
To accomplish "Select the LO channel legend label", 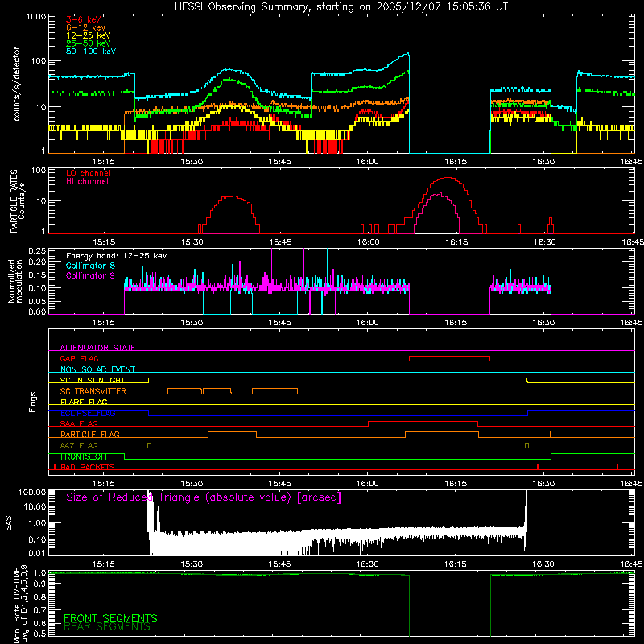I will (89, 173).
